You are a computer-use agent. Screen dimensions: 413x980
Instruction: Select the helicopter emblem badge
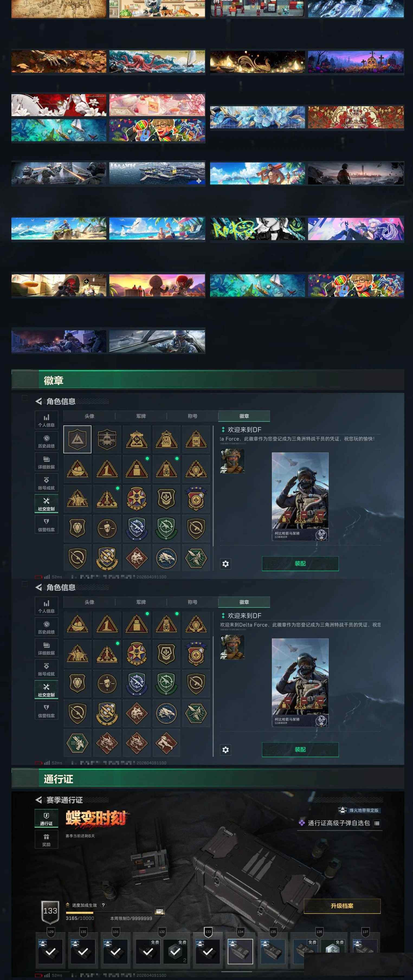click(107, 439)
